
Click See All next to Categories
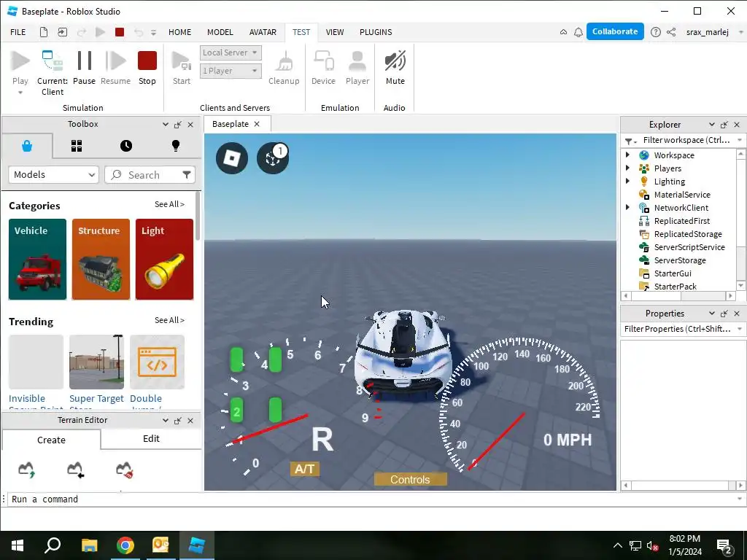pos(169,204)
